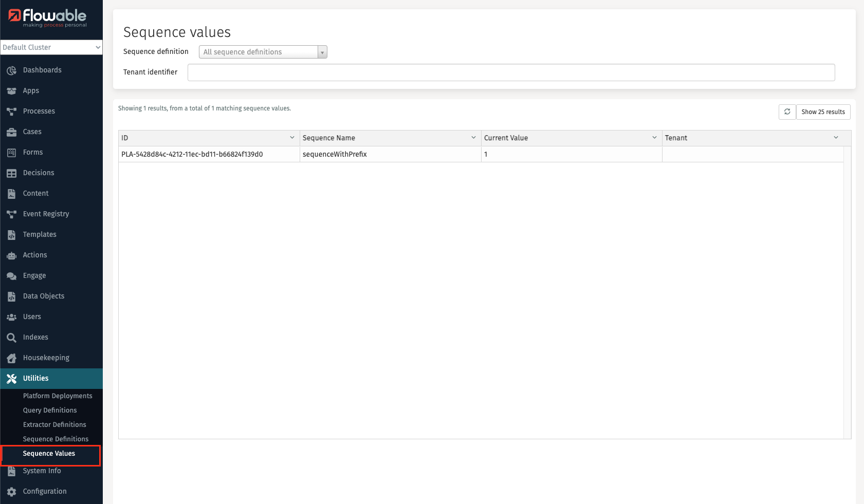Click the Engage chat bubbles icon
The height and width of the screenshot is (504, 864).
(x=11, y=276)
